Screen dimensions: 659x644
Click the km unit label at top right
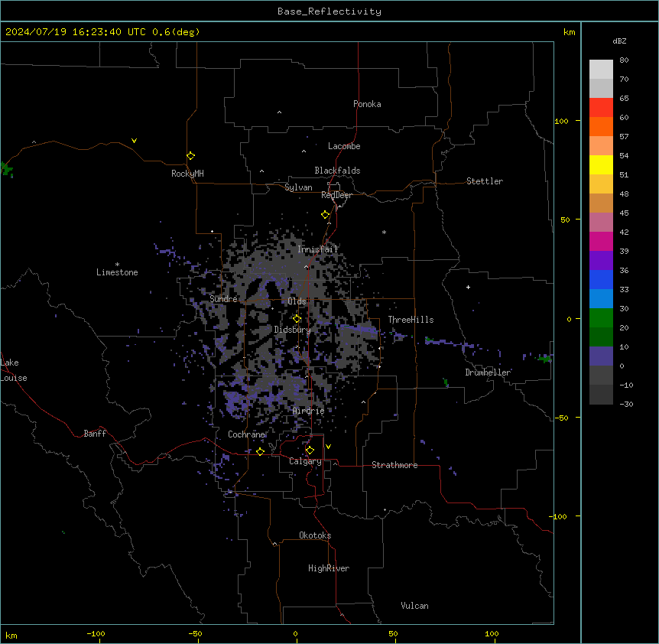coord(569,32)
